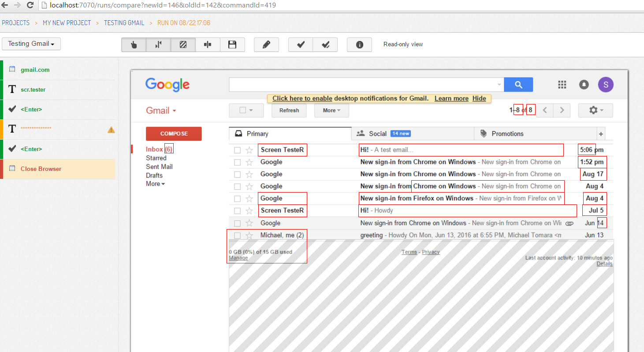Select the gmail.com step
This screenshot has width=644, height=352.
(x=57, y=70)
